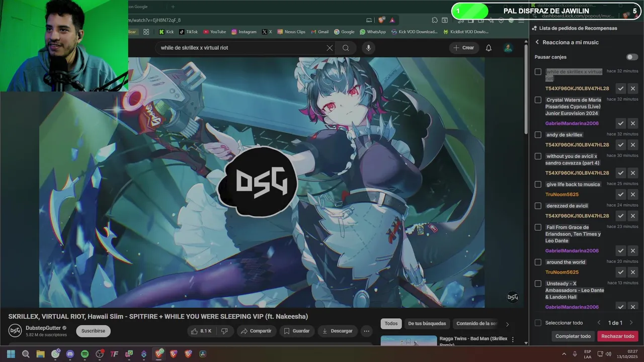Click the YouTube search magnifier button
Viewport: 644px width, 362px height.
(346, 48)
